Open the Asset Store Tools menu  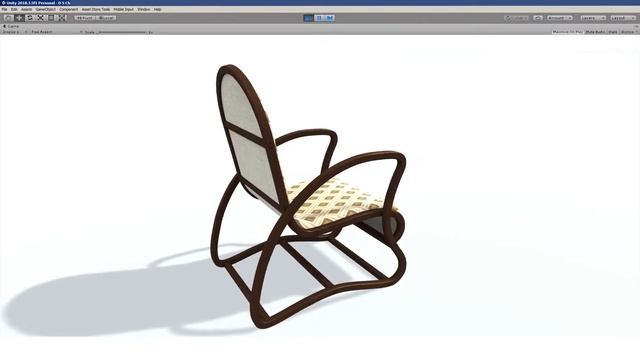[96, 9]
